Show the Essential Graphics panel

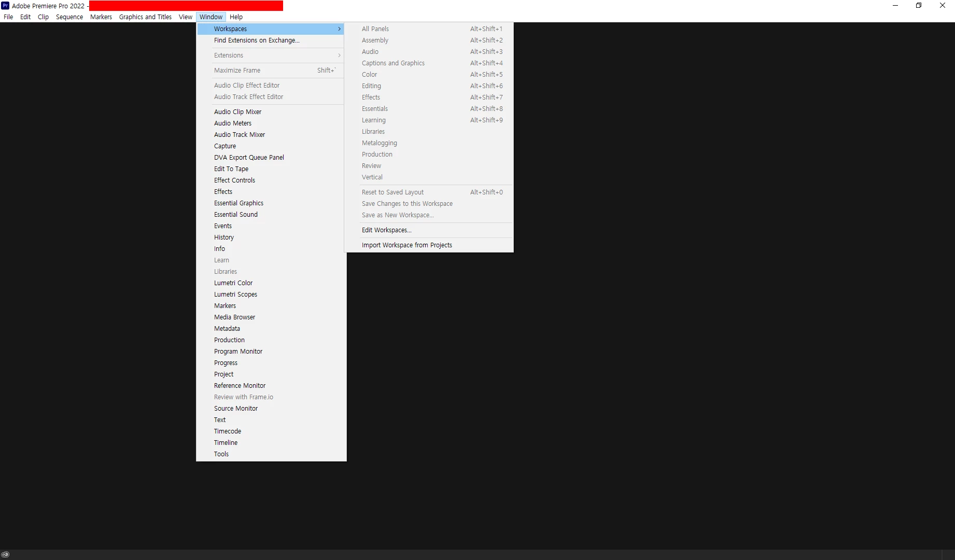pos(271,203)
